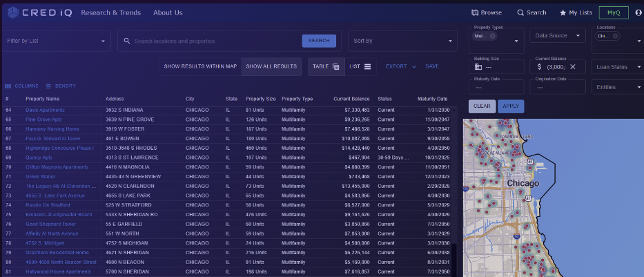Image resolution: width=644 pixels, height=277 pixels.
Task: Open Search in top navigation
Action: (531, 12)
